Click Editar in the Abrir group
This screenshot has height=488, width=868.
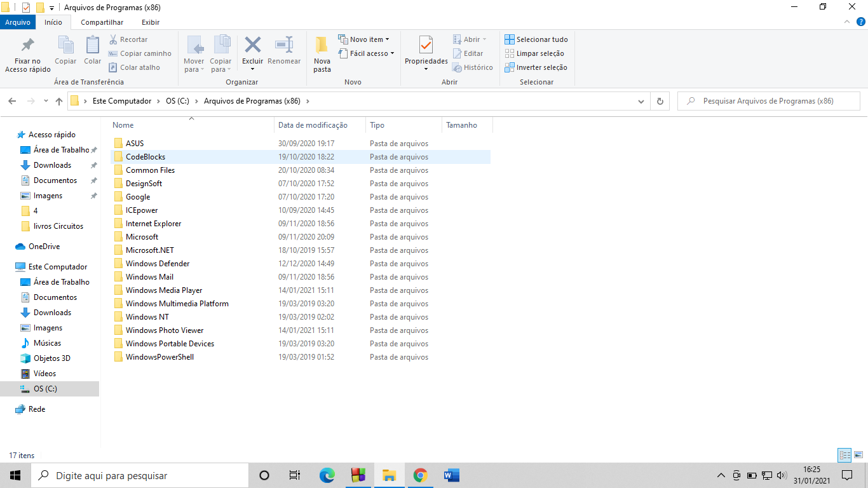coord(468,53)
